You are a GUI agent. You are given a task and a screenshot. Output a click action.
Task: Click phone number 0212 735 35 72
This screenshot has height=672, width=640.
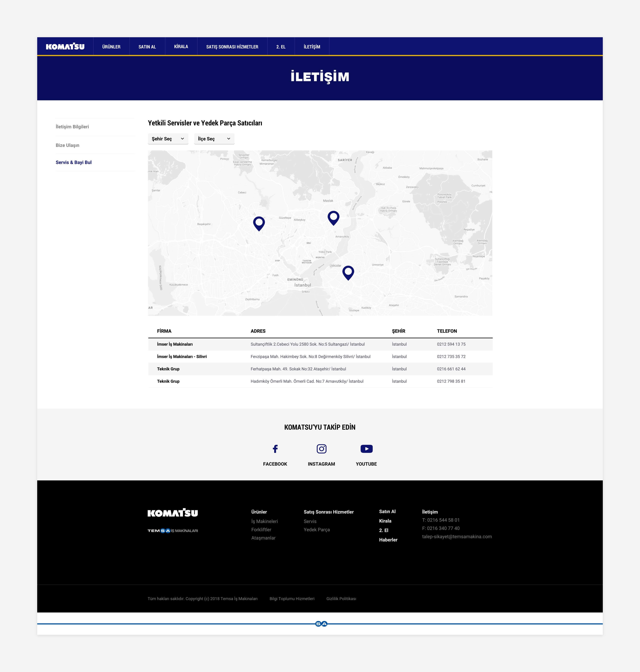pyautogui.click(x=451, y=356)
